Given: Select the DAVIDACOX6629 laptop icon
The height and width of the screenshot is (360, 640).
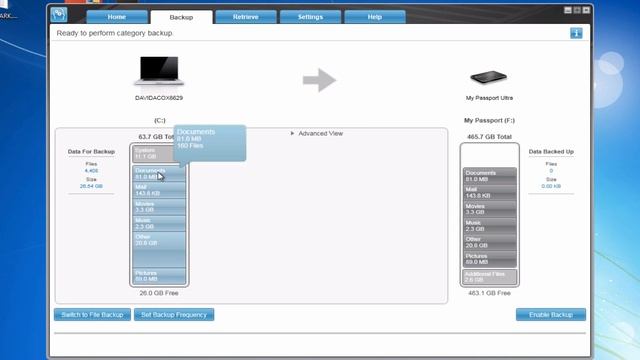Looking at the screenshot, I should pyautogui.click(x=159, y=71).
